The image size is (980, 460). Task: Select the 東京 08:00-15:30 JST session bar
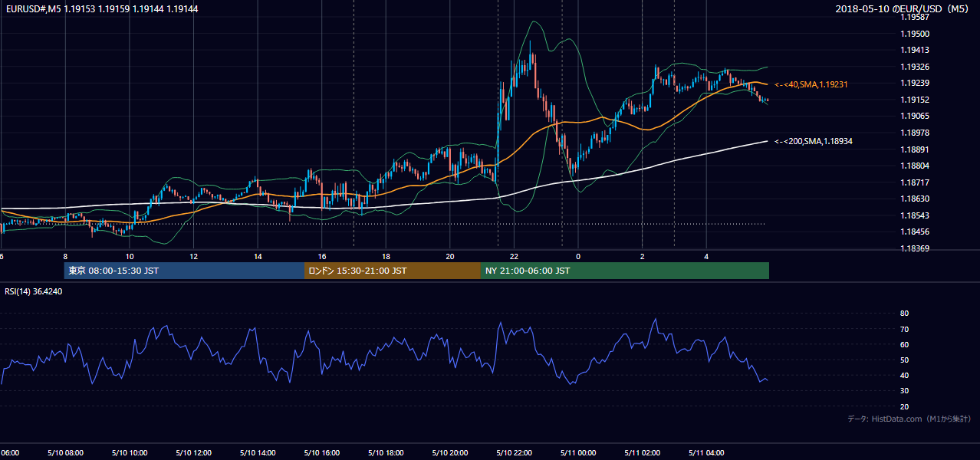click(184, 271)
